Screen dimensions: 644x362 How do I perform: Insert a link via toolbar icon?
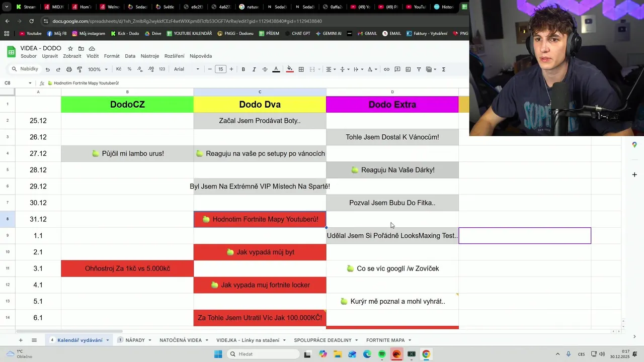tap(386, 69)
